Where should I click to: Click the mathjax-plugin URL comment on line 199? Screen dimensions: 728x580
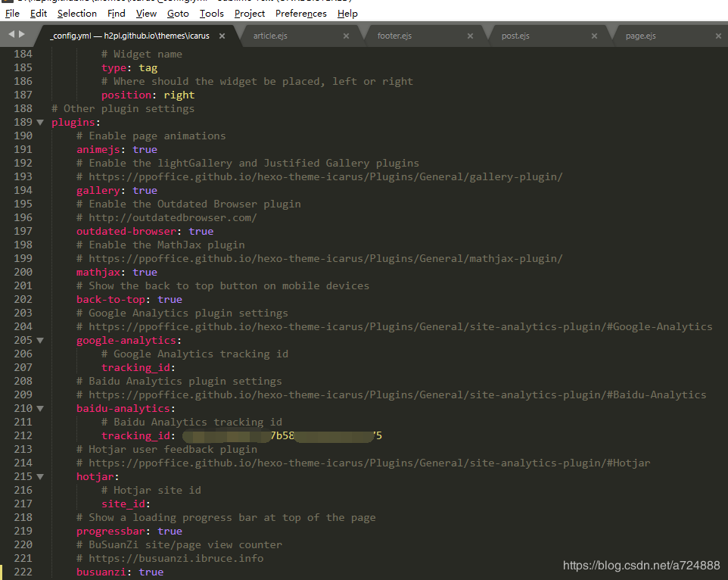(x=319, y=258)
